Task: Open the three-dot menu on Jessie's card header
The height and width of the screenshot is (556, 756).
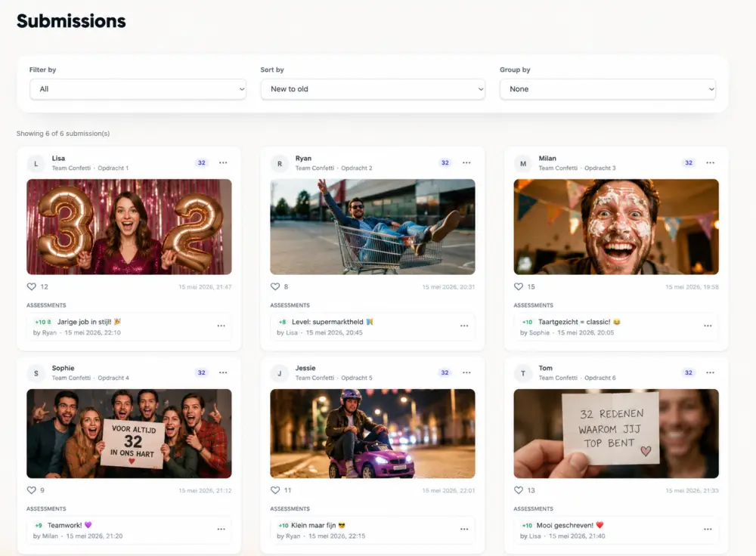Action: pos(466,372)
